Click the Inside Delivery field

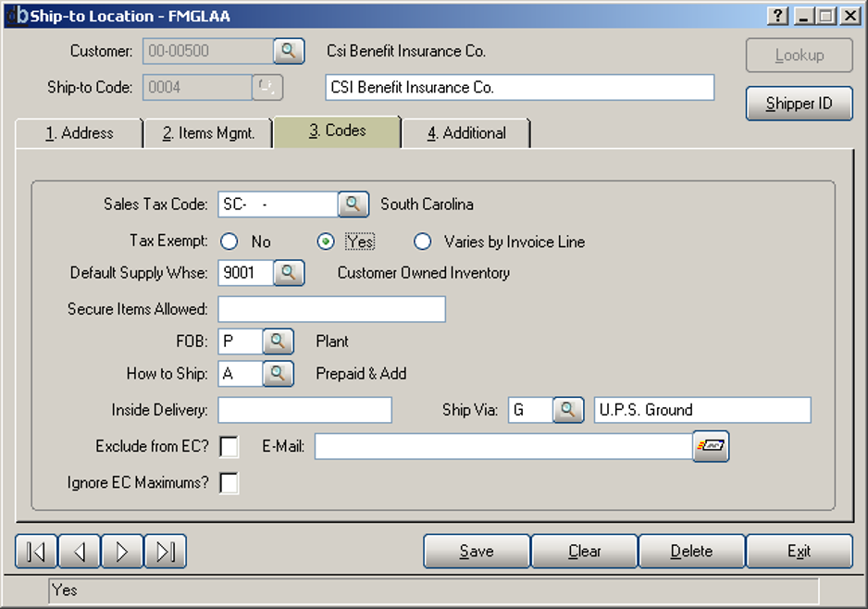coord(305,410)
